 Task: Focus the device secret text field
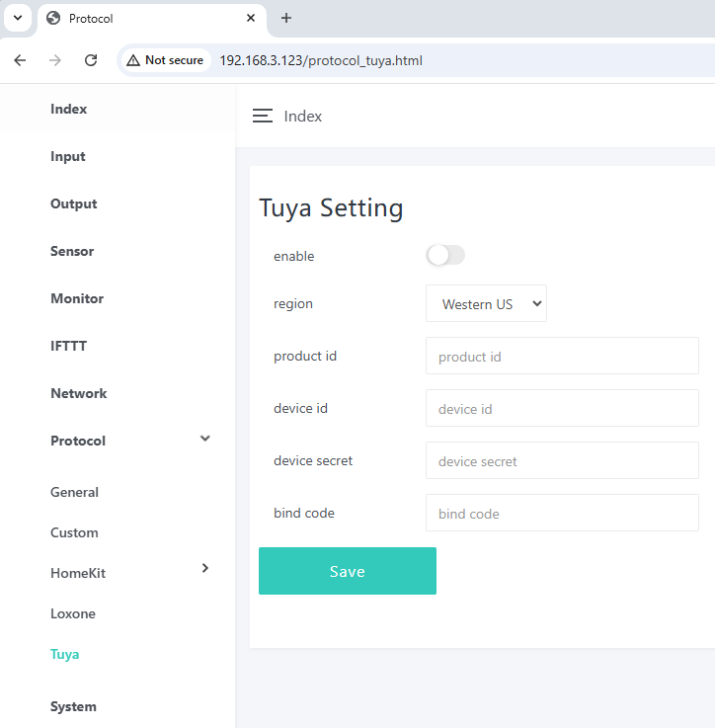[562, 461]
